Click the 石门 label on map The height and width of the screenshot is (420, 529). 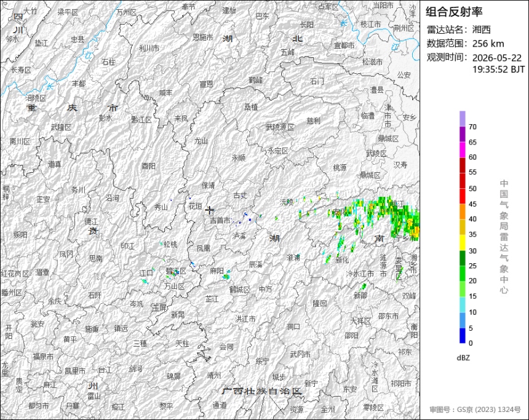[x=317, y=81]
